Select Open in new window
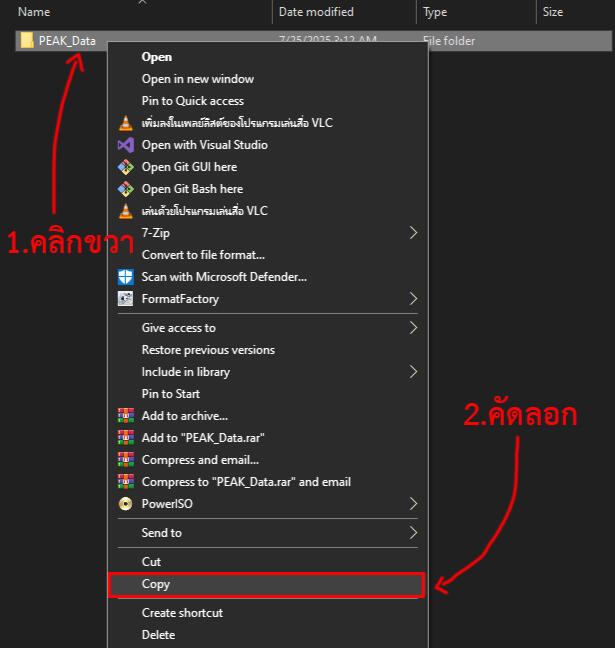Viewport: 615px width, 648px height. (197, 79)
